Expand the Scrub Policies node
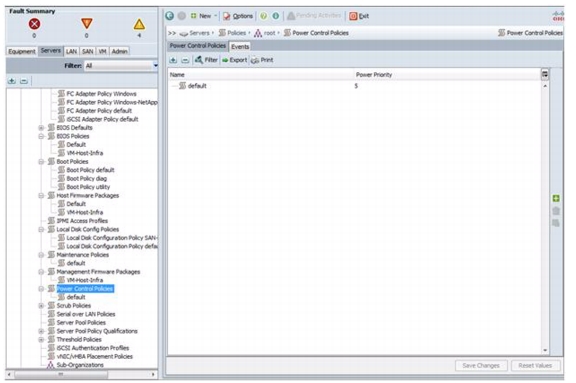This screenshot has width=576, height=383. pyautogui.click(x=41, y=306)
